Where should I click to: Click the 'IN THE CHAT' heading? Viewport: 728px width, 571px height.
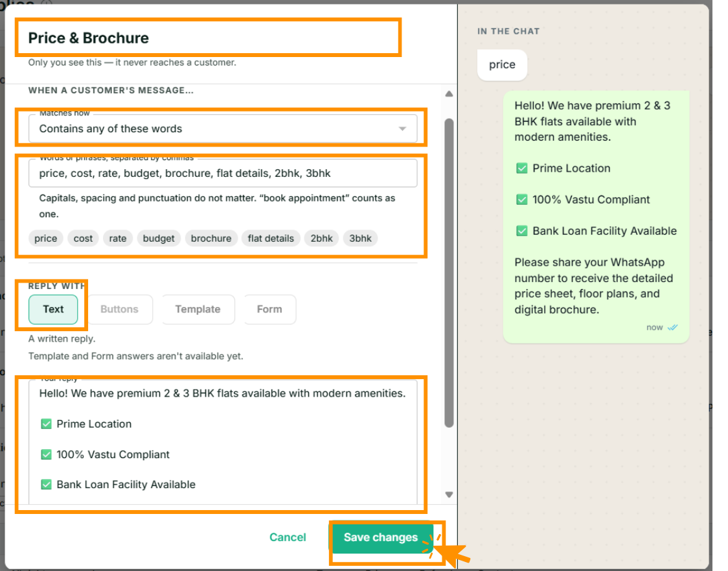[508, 31]
